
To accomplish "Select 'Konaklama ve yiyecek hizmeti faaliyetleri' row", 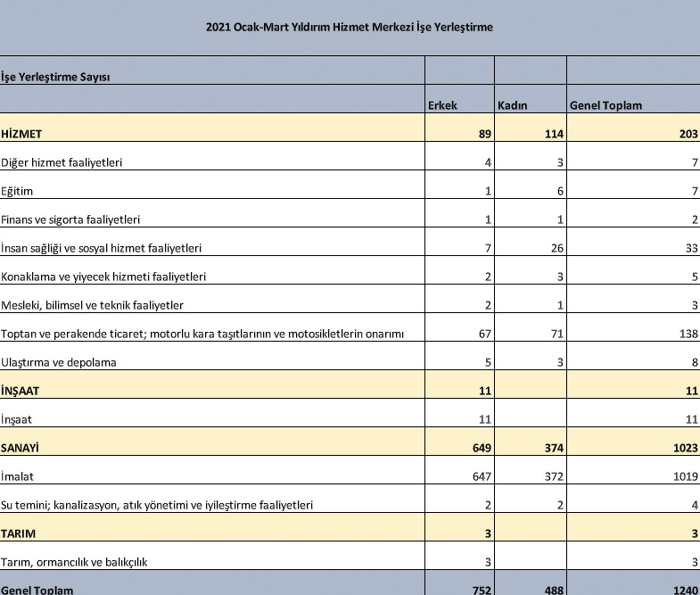I will [104, 277].
